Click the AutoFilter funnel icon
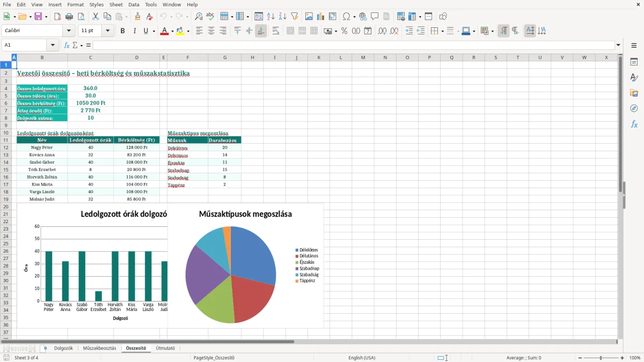644x362 pixels. 295,17
